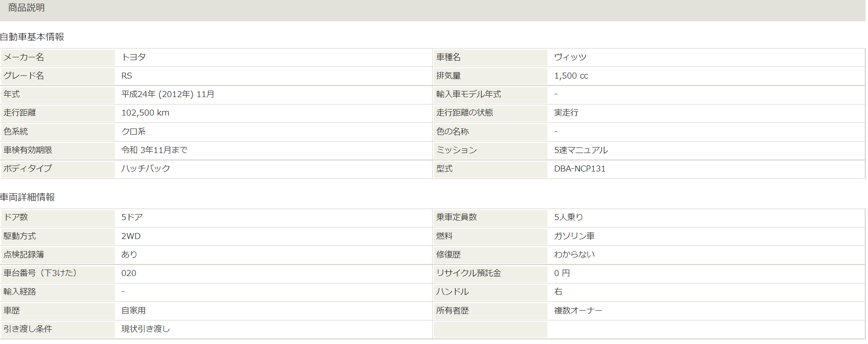Click the 5速マニュアル transmission value

point(581,150)
